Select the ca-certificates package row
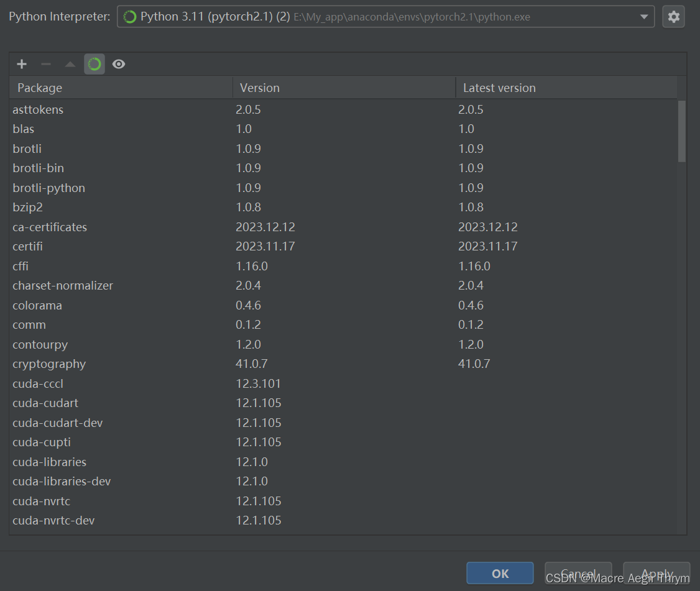The width and height of the screenshot is (700, 591). 50,227
